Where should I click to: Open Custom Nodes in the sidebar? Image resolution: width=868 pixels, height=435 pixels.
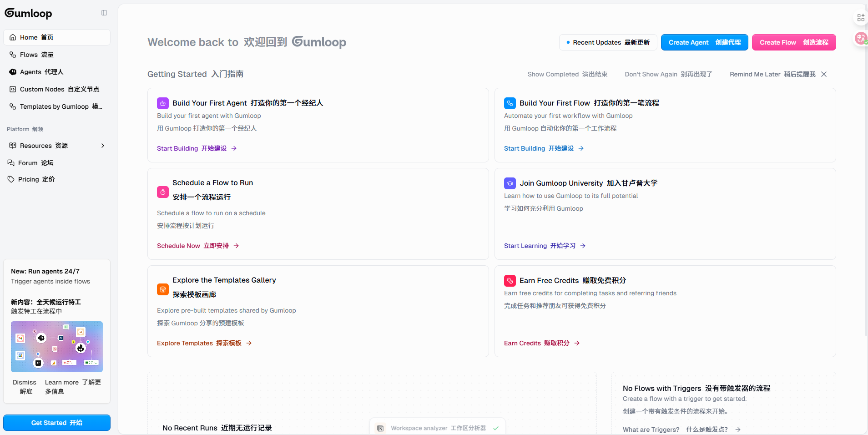tap(59, 89)
